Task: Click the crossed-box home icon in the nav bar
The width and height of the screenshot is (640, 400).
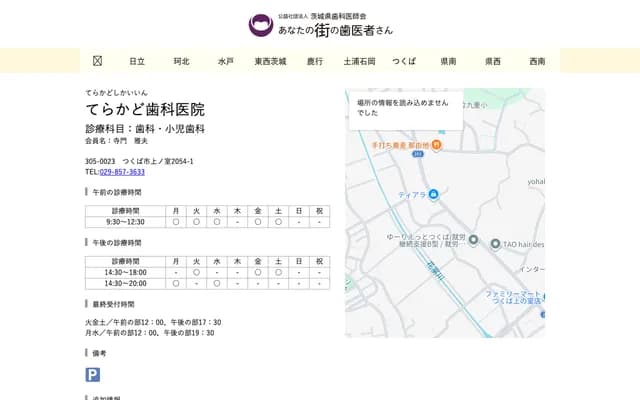Action: (x=97, y=61)
